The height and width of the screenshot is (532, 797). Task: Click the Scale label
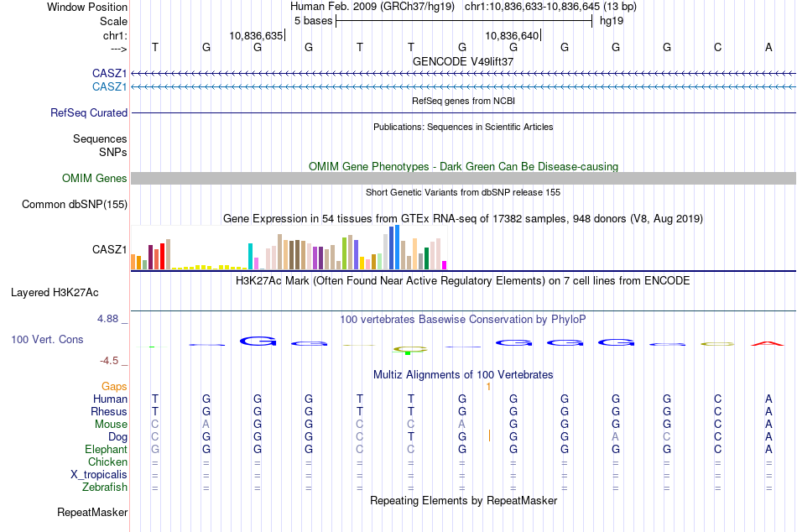point(113,21)
